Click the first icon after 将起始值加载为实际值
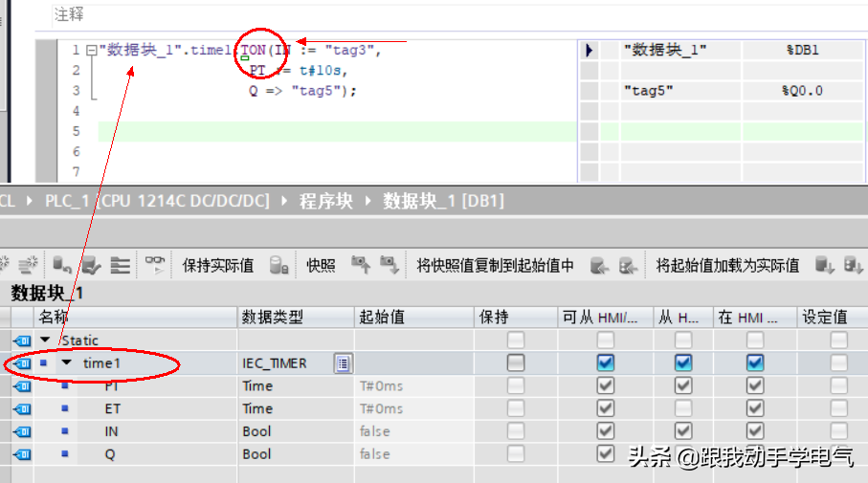Screen dimensions: 868x483 (824, 265)
